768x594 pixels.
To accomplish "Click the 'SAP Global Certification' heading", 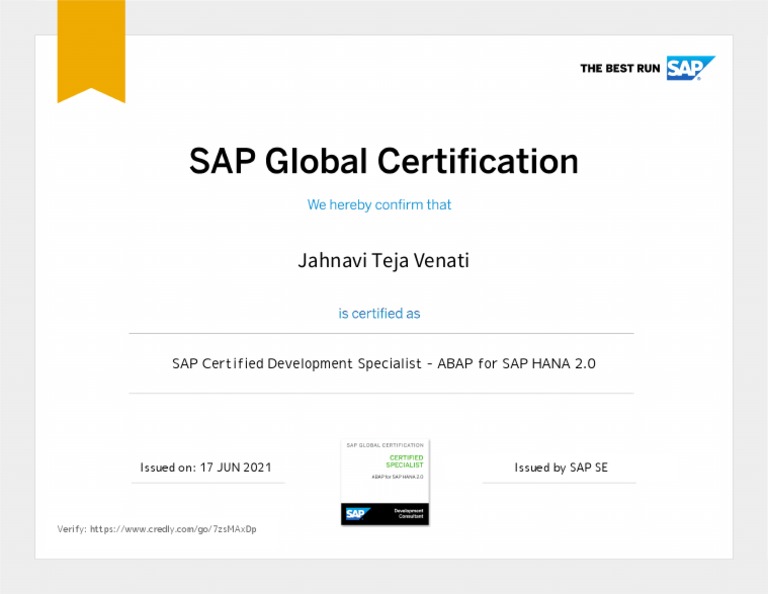I will 384,161.
